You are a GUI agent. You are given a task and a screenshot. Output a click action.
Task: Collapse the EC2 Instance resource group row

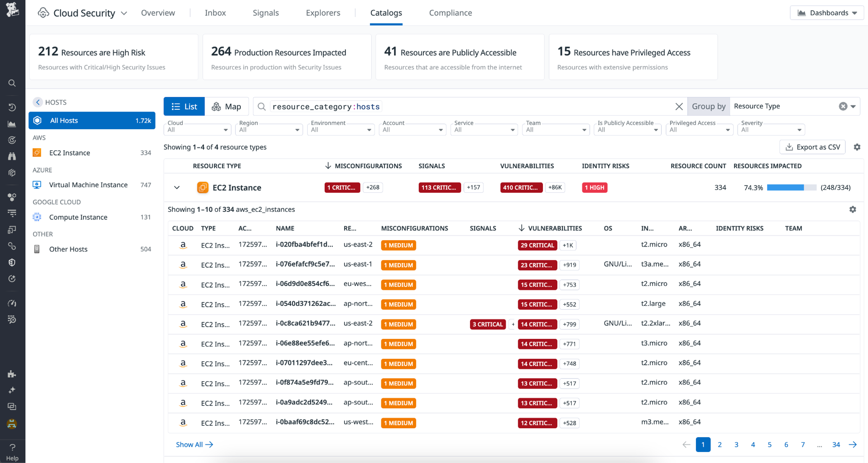177,188
